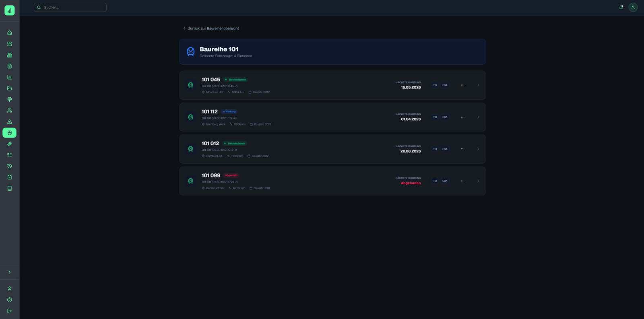Open the help question mark icon
This screenshot has width=644, height=319.
[x=10, y=300]
